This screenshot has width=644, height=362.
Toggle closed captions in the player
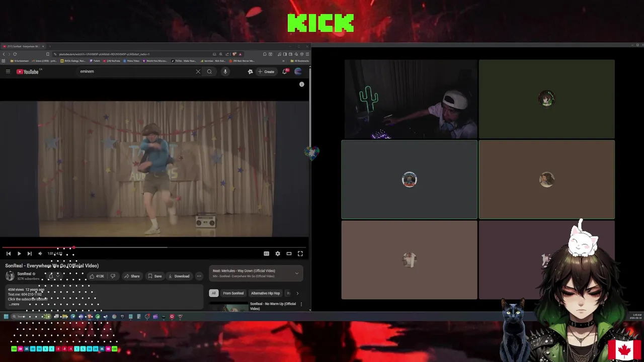point(266,254)
